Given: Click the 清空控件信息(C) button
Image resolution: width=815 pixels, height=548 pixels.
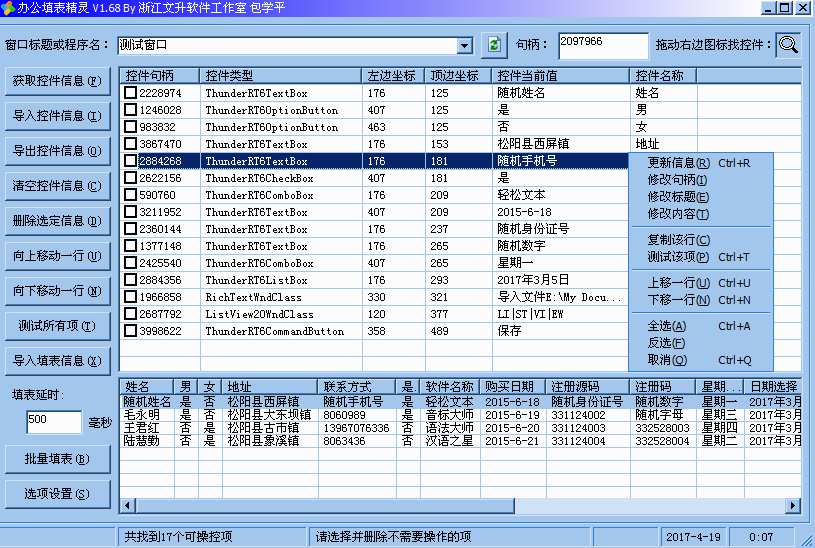Looking at the screenshot, I should coord(58,186).
